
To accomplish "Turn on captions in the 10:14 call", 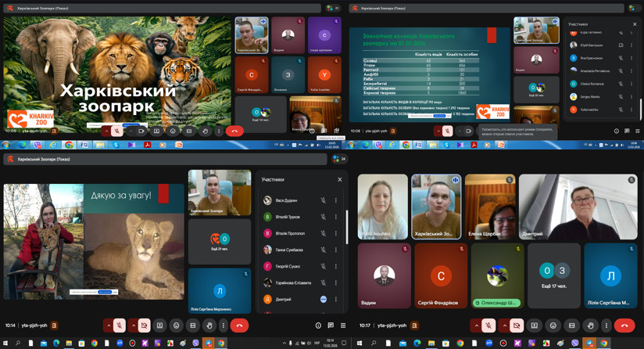I will 192,326.
